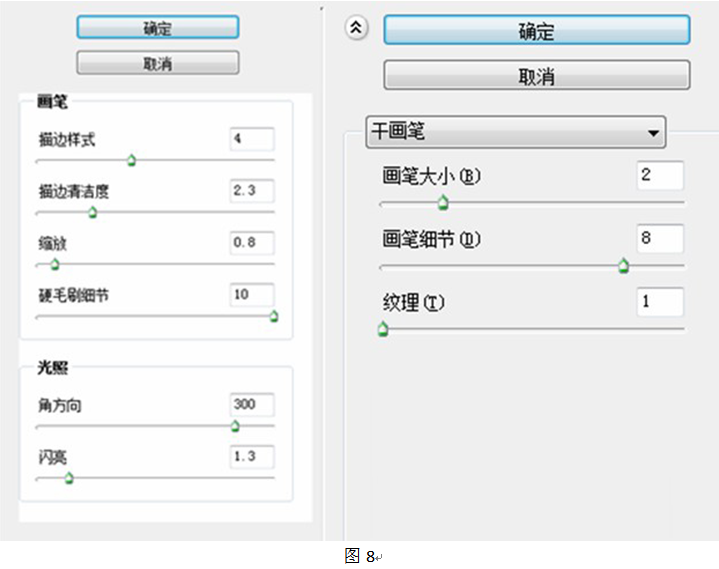Focus the 画笔大小 value field
Screen dimensions: 719x569
tap(660, 175)
